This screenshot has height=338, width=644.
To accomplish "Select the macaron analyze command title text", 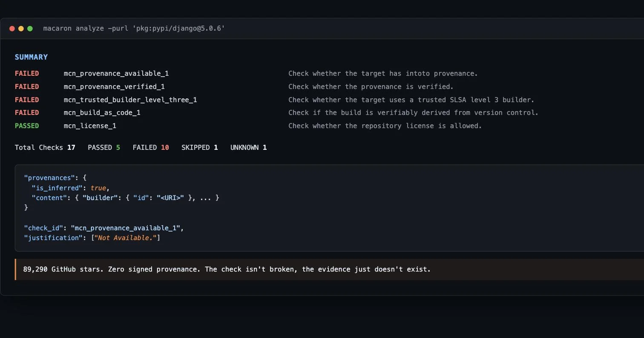I will (x=134, y=29).
